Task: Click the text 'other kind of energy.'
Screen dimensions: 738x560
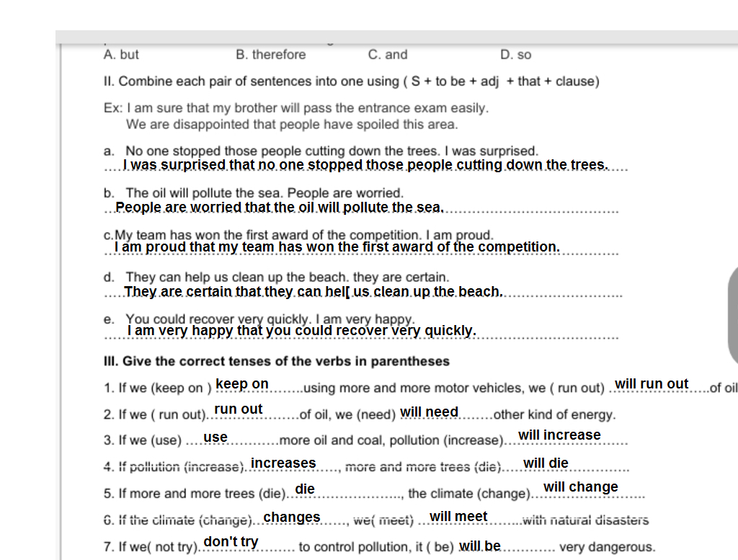Action: pos(554,414)
